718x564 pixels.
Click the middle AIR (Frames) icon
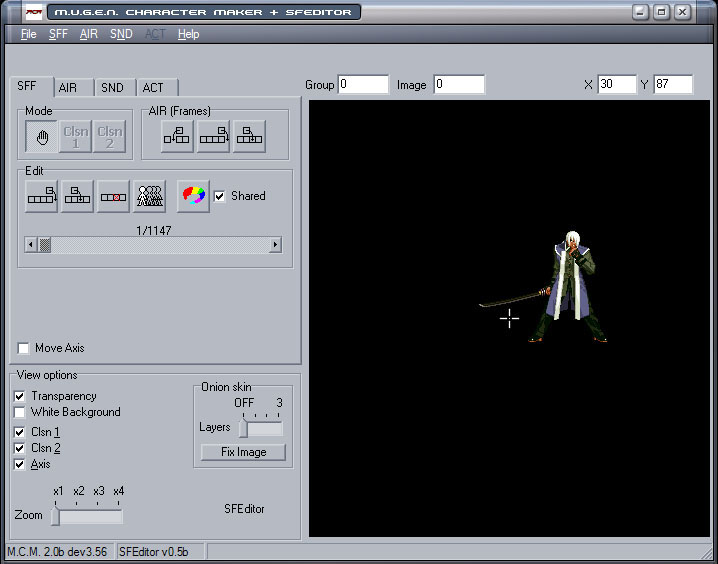(214, 138)
